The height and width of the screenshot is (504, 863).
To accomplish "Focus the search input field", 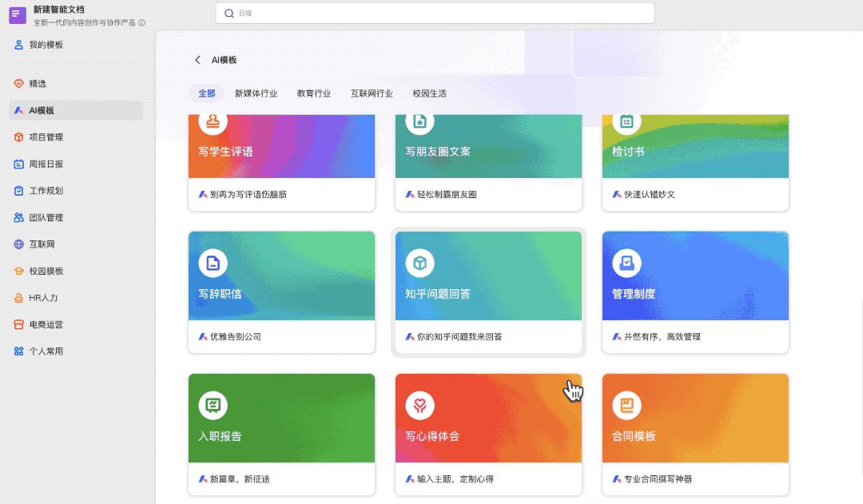I will point(435,14).
